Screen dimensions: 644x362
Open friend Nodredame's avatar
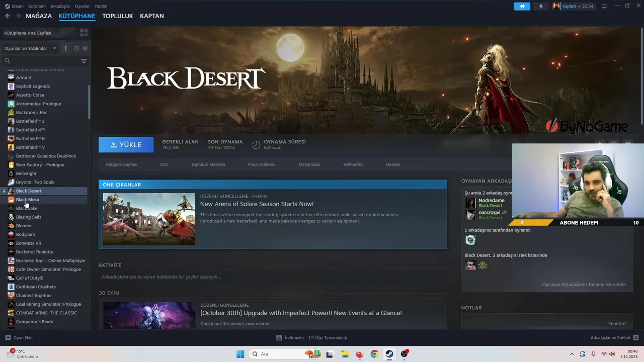click(470, 203)
